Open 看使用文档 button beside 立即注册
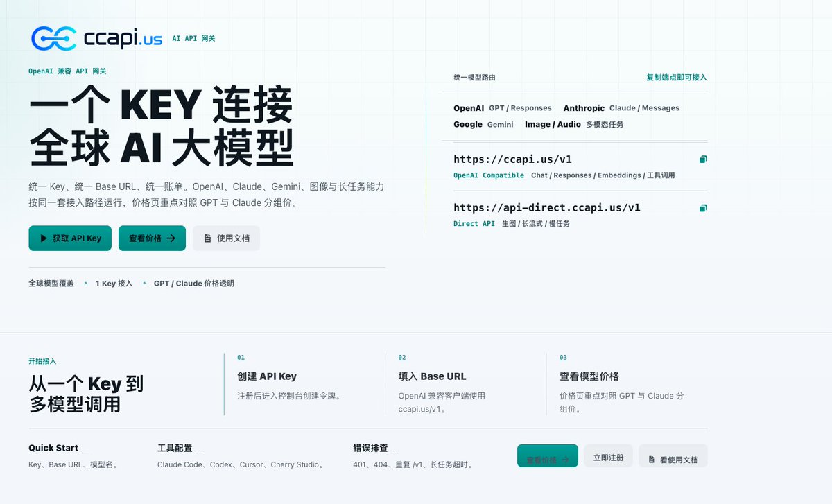Viewport: 832px width, 504px height. [673, 458]
